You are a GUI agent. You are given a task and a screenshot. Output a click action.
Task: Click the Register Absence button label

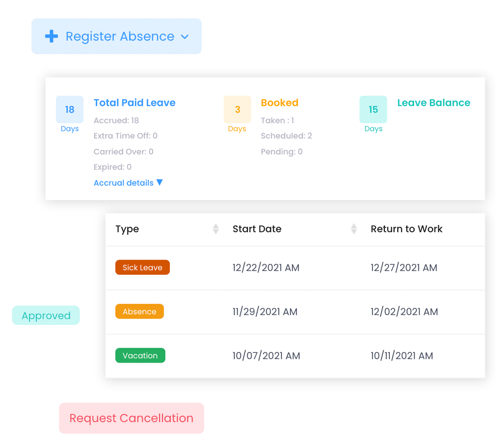(x=120, y=36)
